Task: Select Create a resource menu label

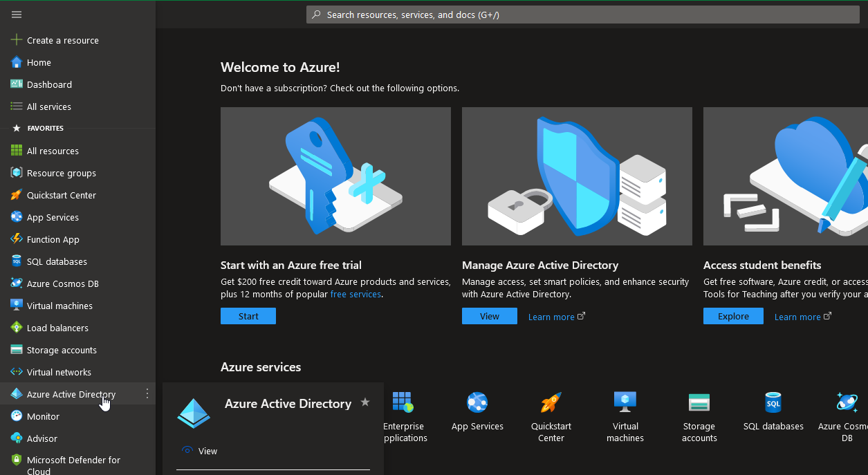Action: click(x=63, y=40)
